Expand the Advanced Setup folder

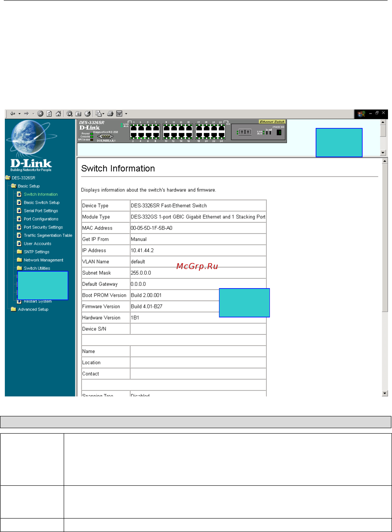13,309
